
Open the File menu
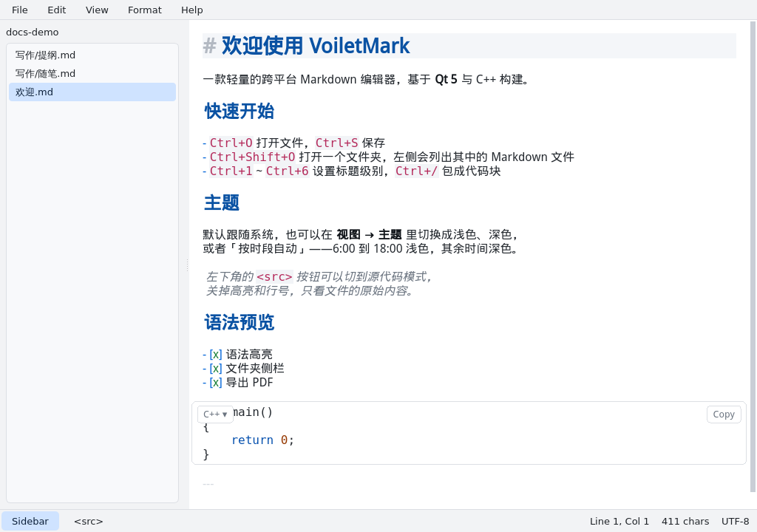click(x=20, y=10)
